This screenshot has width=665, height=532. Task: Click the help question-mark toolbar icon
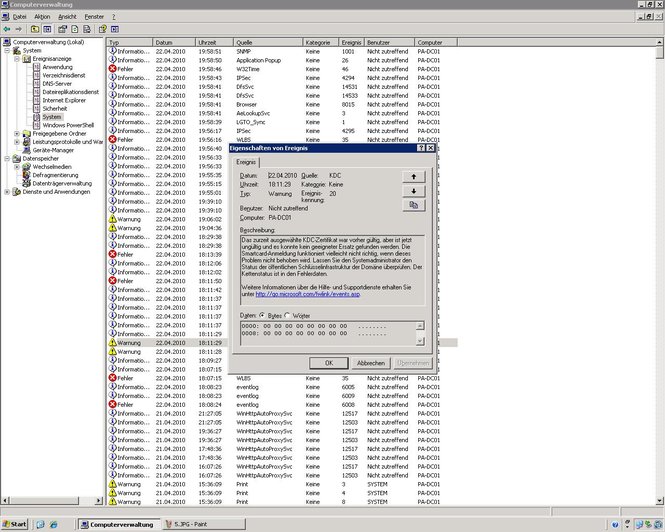102,29
